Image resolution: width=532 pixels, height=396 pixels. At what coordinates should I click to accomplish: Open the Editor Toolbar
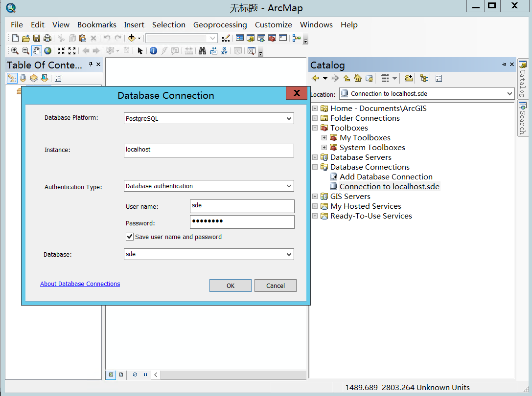tap(226, 38)
